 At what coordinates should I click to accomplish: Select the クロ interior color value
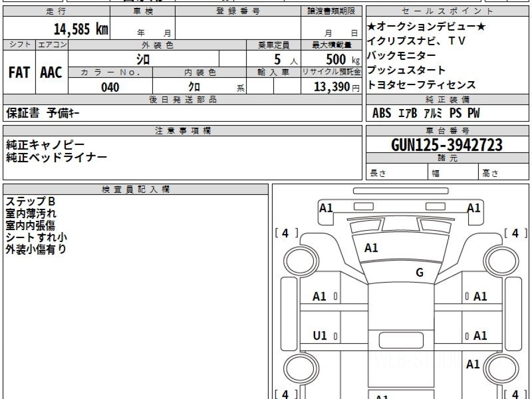coord(194,87)
